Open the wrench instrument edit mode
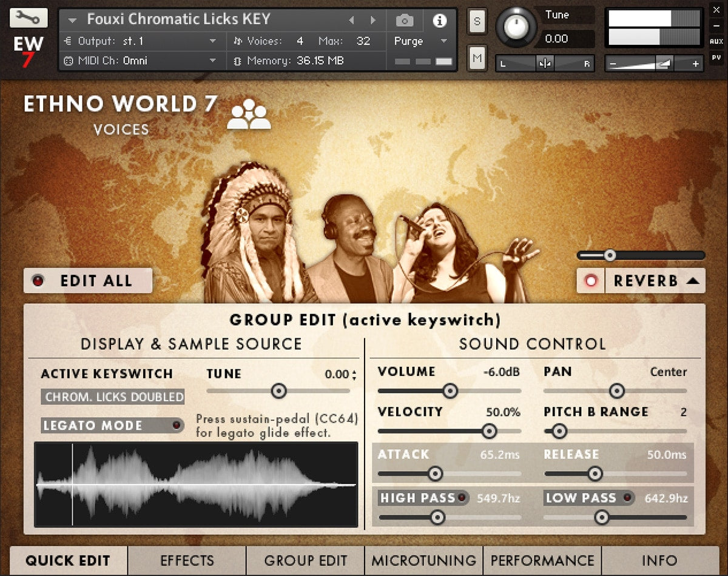 pyautogui.click(x=29, y=18)
